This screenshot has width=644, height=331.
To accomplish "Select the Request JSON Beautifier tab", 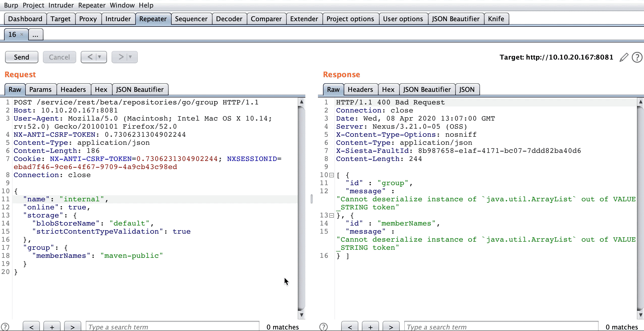I will (140, 90).
